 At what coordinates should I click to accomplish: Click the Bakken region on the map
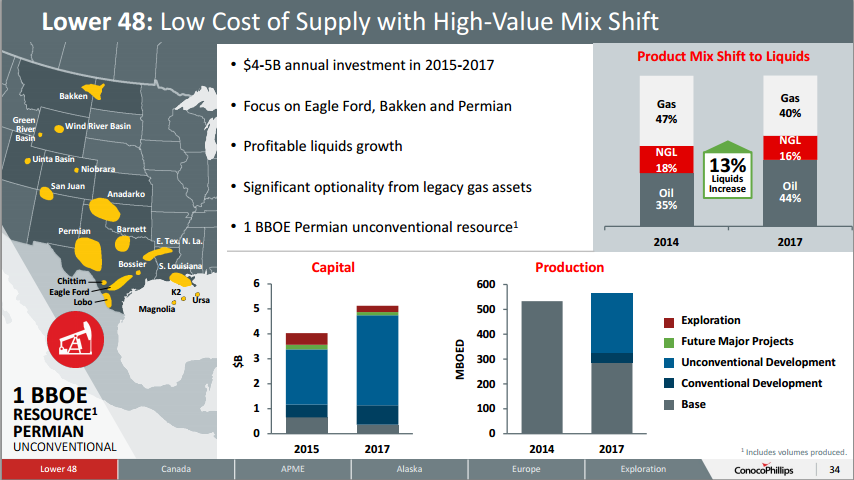(x=94, y=90)
